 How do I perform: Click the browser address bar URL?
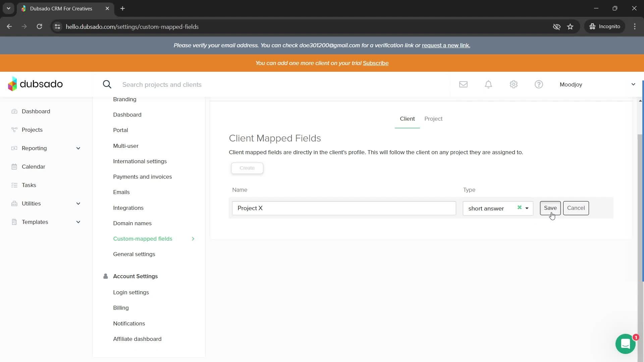[x=132, y=26]
